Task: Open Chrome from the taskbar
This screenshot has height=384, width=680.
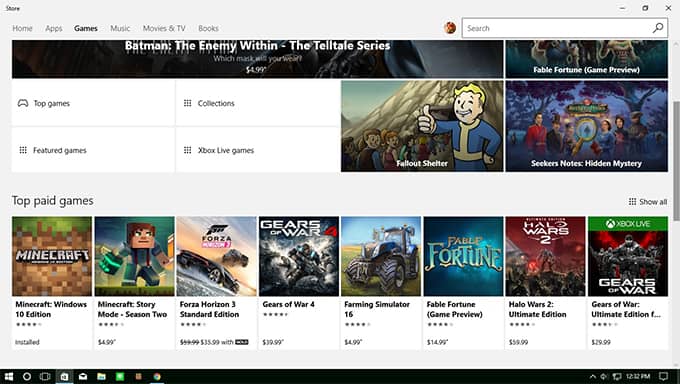Action: pos(157,376)
